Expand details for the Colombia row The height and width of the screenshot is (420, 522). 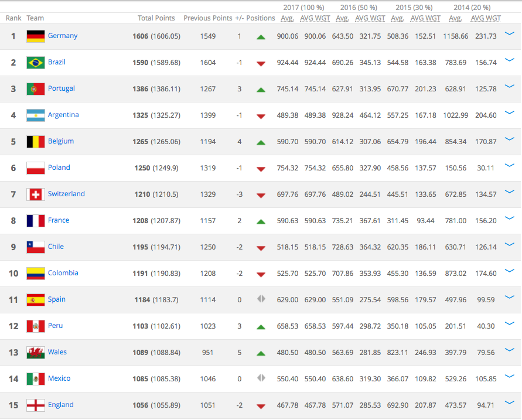pyautogui.click(x=509, y=271)
